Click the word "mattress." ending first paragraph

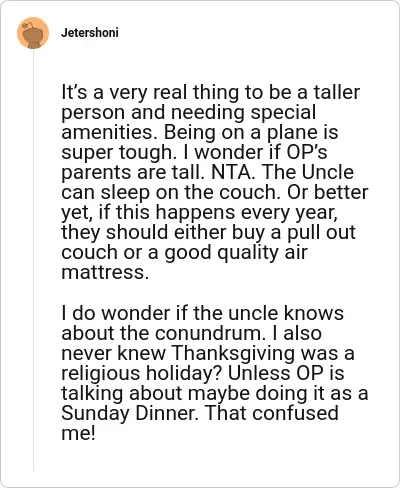tap(105, 272)
